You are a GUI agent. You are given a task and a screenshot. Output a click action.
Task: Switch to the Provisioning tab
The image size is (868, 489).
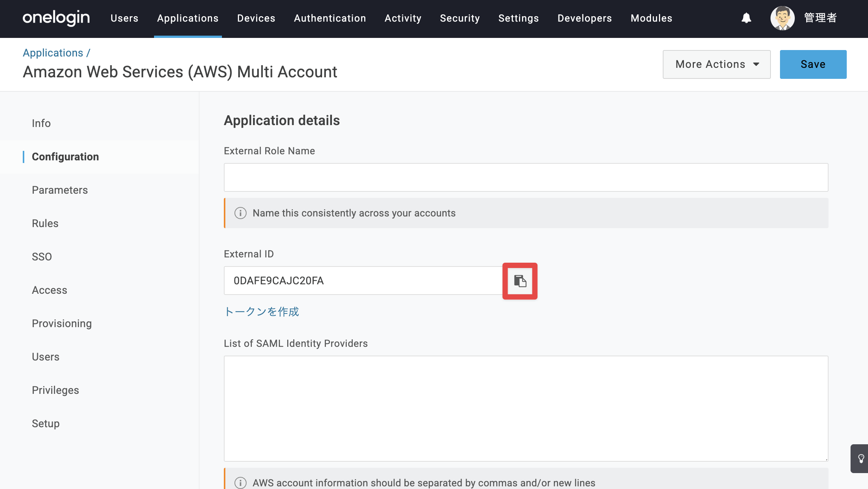(62, 323)
